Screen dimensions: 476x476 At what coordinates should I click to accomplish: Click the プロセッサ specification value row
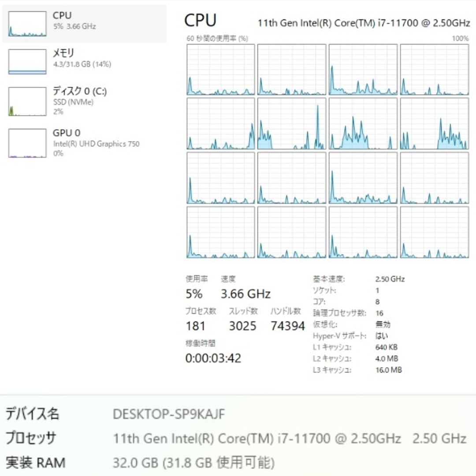coord(289,439)
